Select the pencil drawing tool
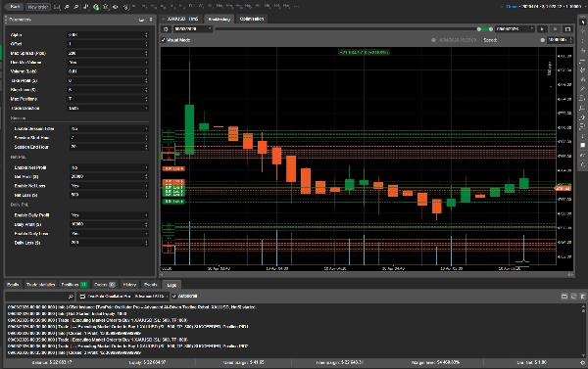Viewport: 588px width, 369px height. click(583, 89)
